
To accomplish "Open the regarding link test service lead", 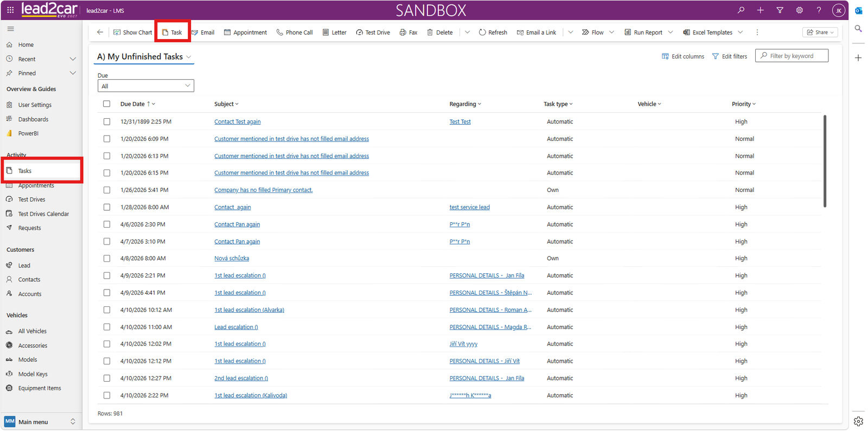I will 469,207.
